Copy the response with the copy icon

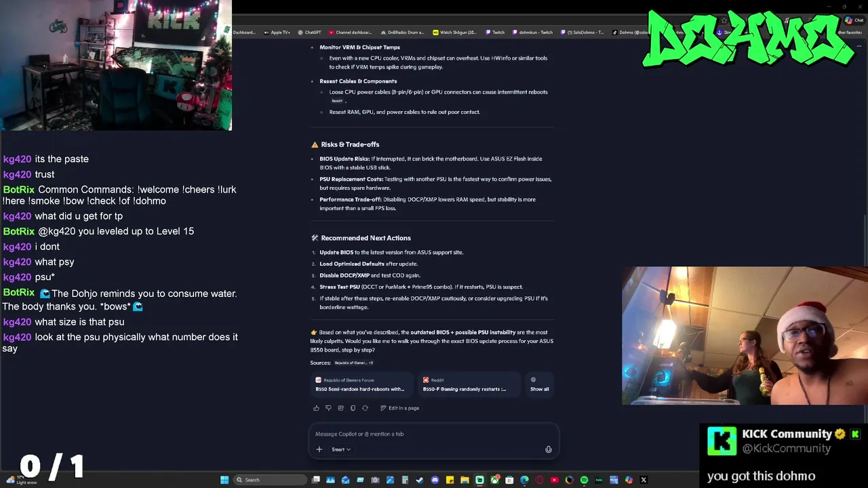coord(353,408)
